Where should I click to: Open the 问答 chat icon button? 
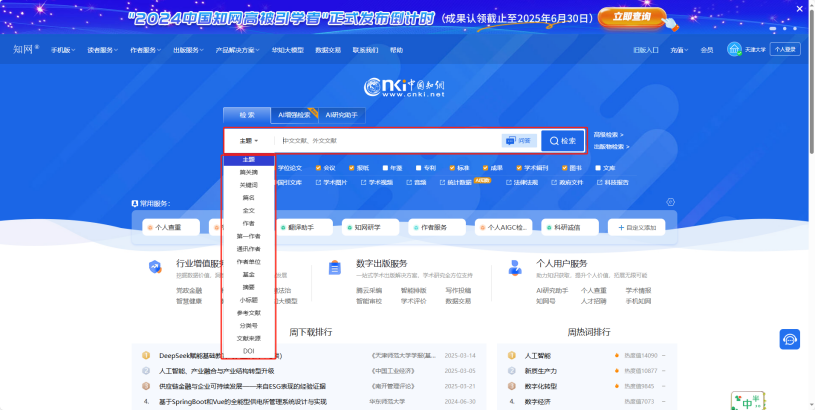click(519, 140)
